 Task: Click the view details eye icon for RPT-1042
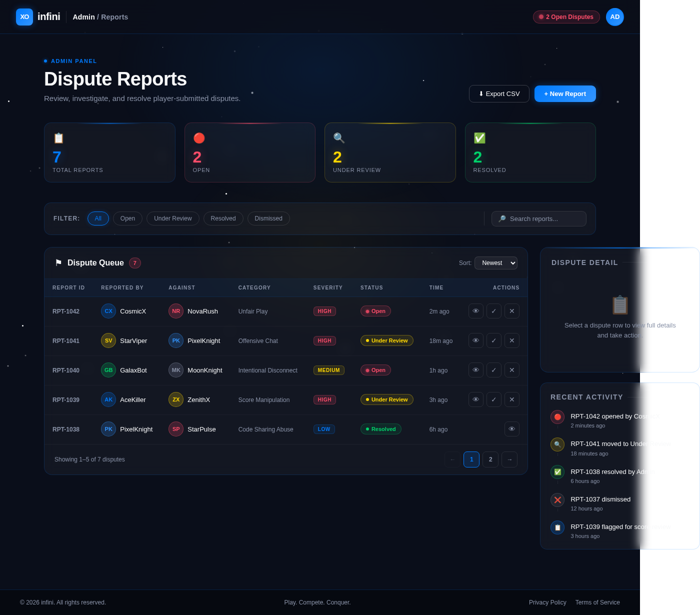[475, 310]
